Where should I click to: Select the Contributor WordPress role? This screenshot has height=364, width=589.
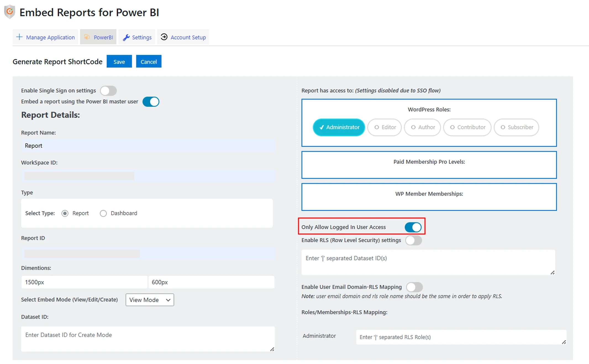click(x=467, y=127)
